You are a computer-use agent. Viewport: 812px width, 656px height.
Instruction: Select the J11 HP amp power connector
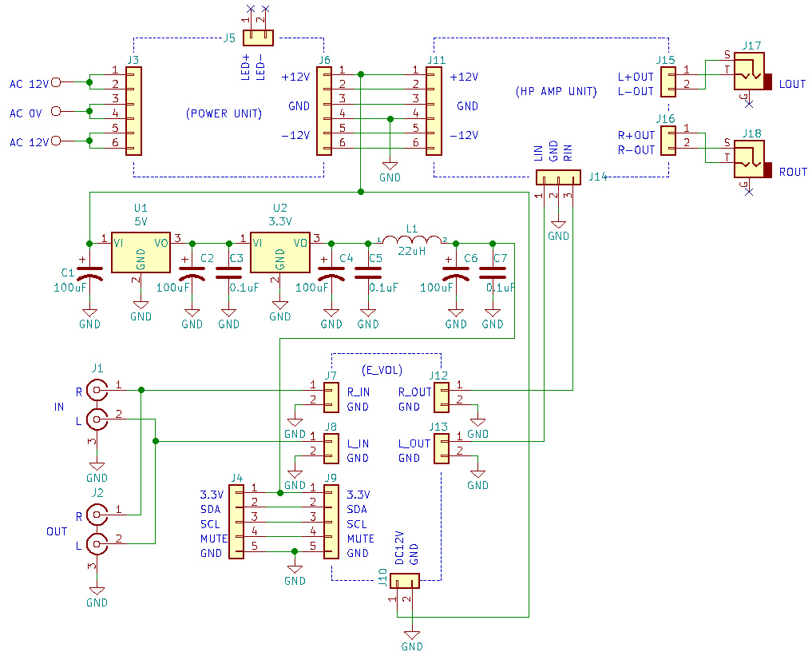click(434, 111)
